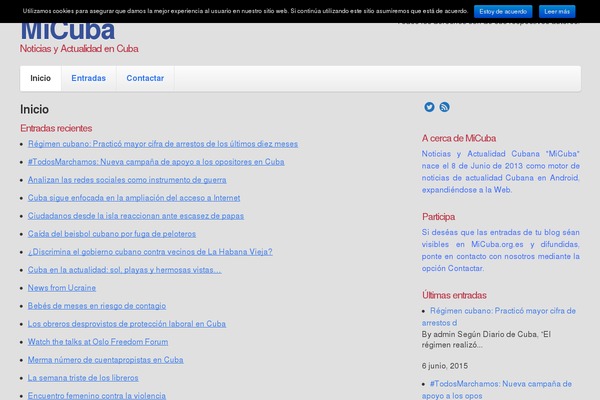Select the Inicio navigation tab

point(41,78)
